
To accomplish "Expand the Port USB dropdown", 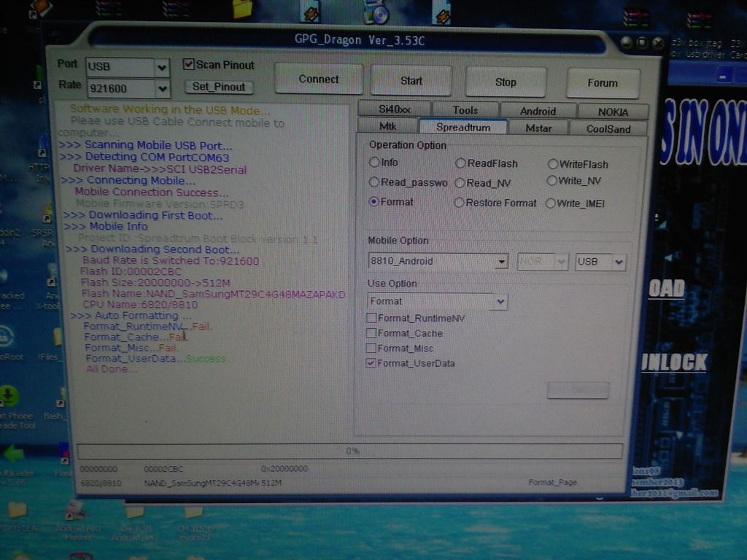I will tap(162, 67).
